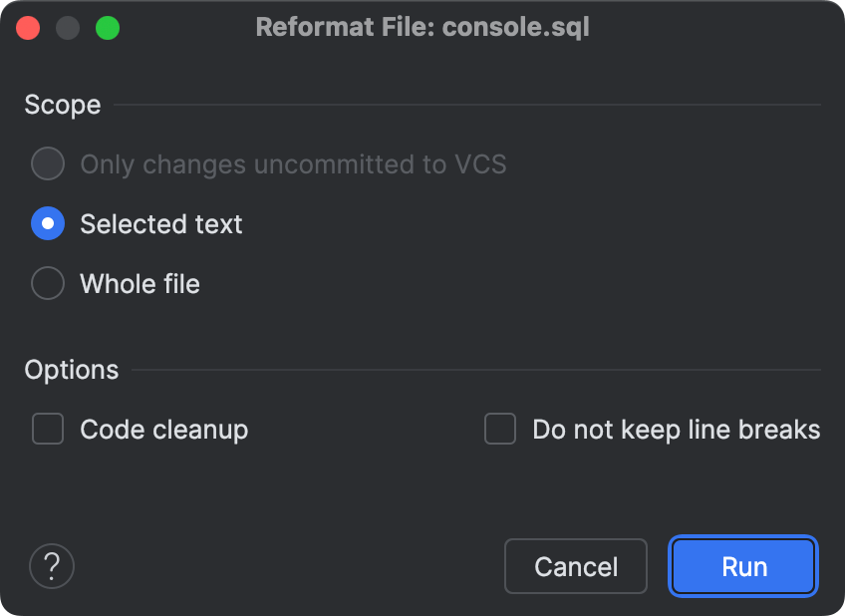
Task: Click the gray minimize window button
Action: coord(68,28)
